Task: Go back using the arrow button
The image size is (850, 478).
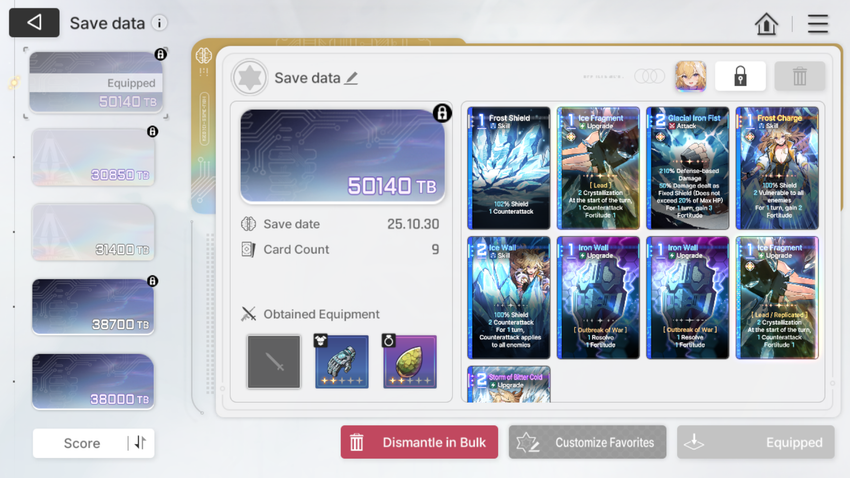Action: pyautogui.click(x=34, y=23)
